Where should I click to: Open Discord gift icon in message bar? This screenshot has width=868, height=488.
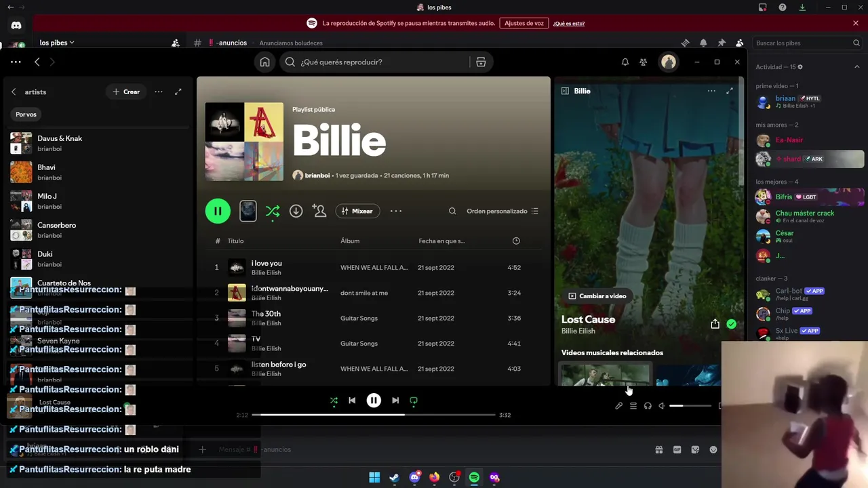click(658, 449)
